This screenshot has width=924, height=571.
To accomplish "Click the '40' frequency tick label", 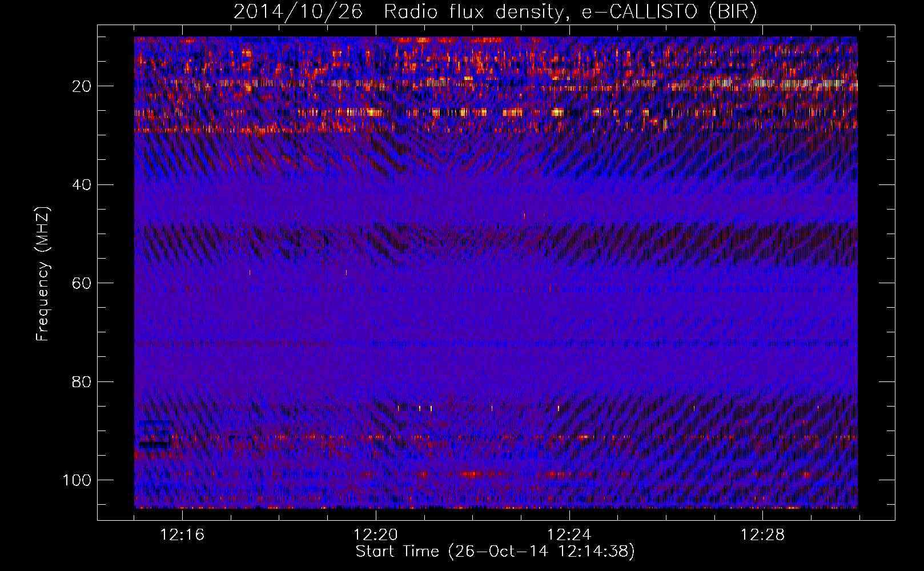I will tap(82, 185).
